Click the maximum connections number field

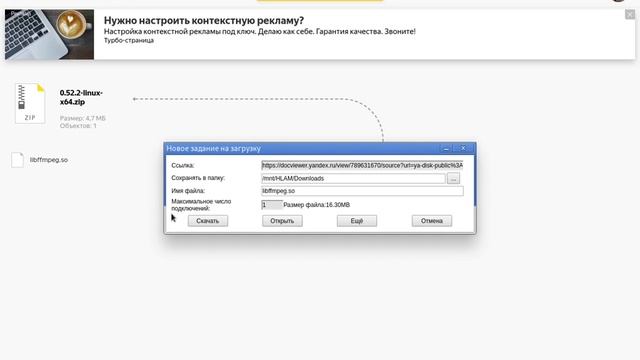(x=271, y=205)
